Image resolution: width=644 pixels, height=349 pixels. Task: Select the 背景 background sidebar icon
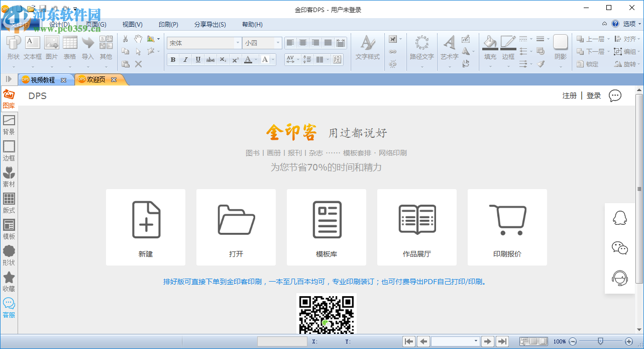pyautogui.click(x=9, y=125)
